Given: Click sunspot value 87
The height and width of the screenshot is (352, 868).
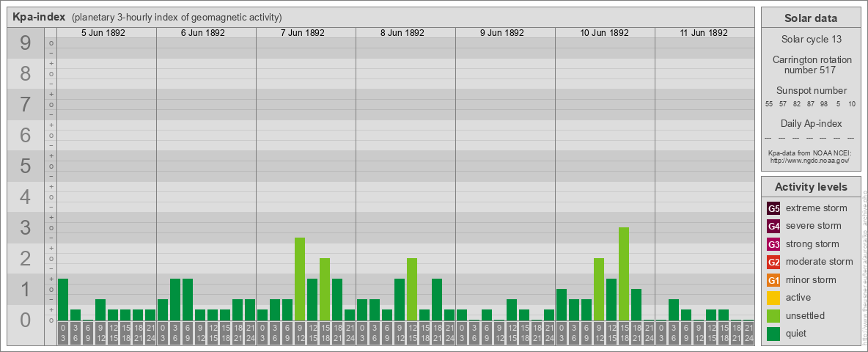Looking at the screenshot, I should tap(810, 104).
